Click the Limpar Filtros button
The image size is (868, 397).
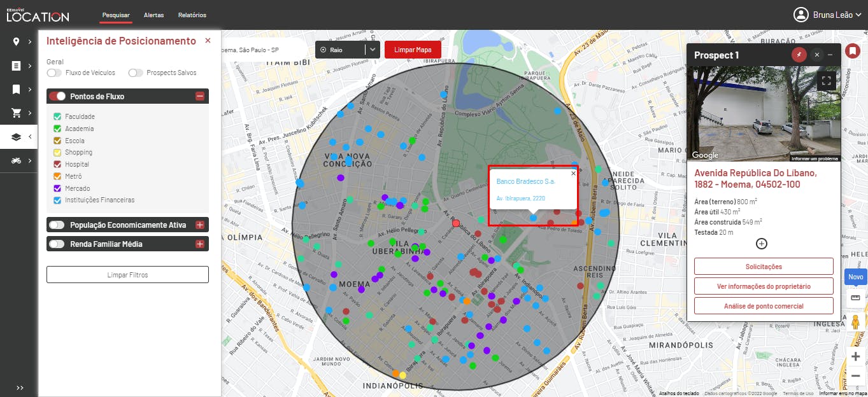tap(127, 274)
